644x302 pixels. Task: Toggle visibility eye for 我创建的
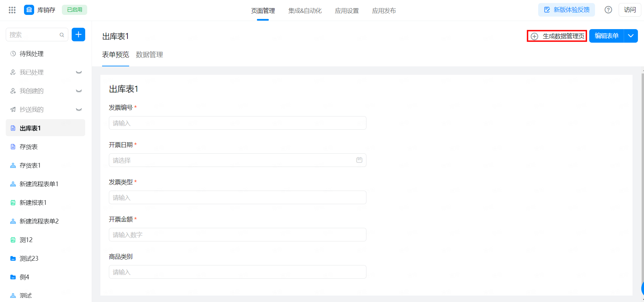click(79, 91)
